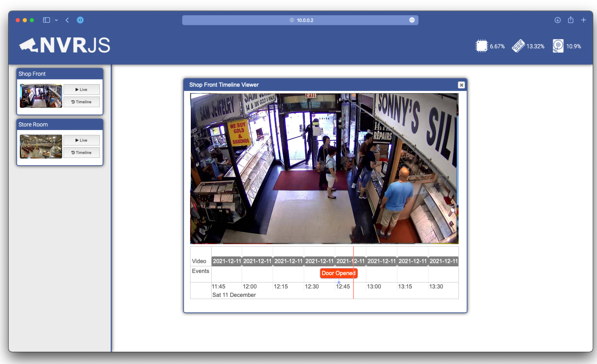Show browser downloads
Screen dimensions: 597x364
click(558, 20)
